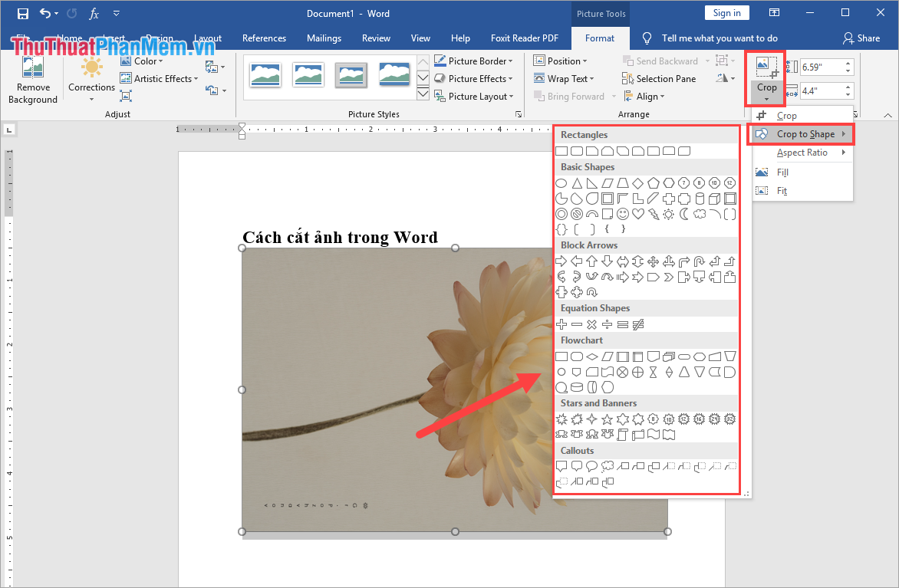
Task: Open the Review tab
Action: coord(376,38)
